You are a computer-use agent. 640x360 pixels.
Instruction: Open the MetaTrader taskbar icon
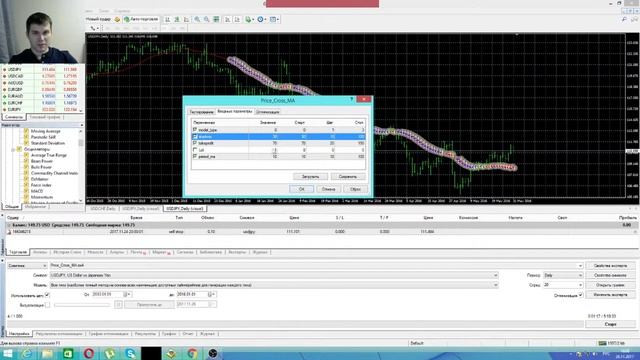[171, 353]
